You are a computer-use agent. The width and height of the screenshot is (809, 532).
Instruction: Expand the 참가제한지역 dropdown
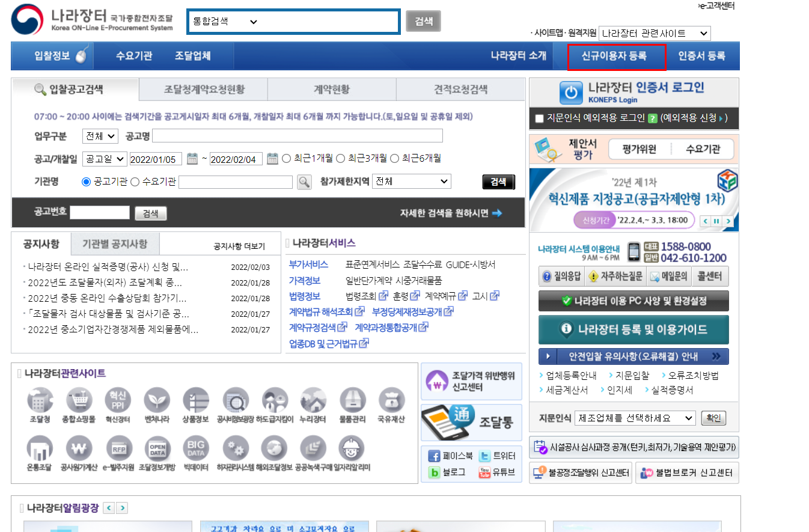(412, 181)
